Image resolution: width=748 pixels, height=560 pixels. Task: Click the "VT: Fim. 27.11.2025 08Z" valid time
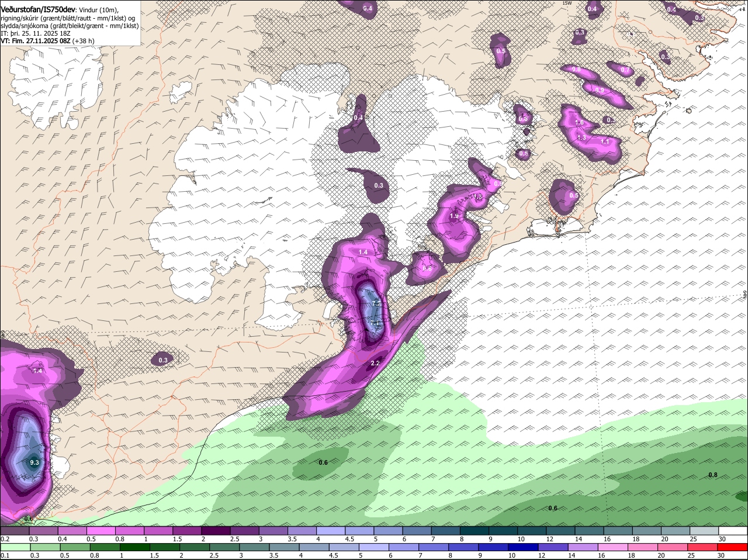[36, 41]
